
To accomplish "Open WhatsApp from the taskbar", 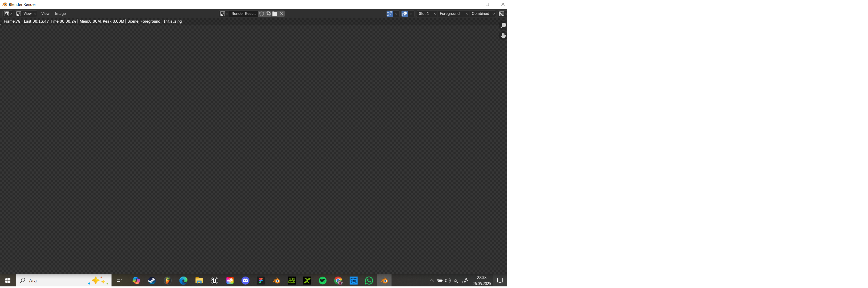I will pos(369,281).
